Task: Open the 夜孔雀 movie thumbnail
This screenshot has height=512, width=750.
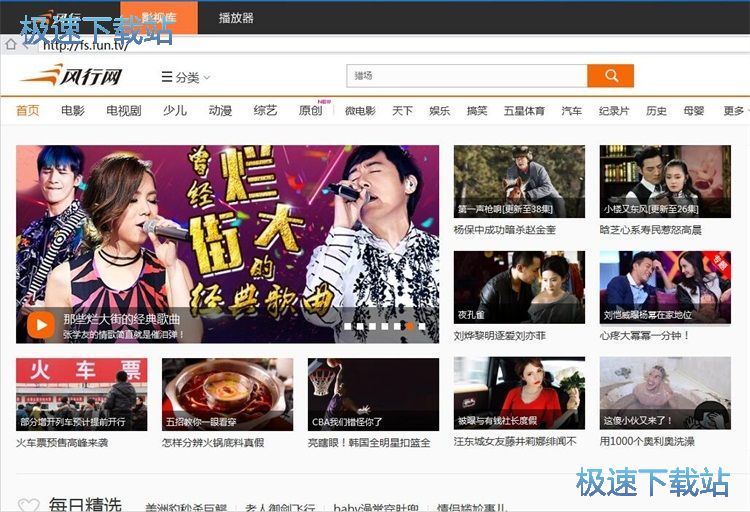Action: tap(519, 287)
